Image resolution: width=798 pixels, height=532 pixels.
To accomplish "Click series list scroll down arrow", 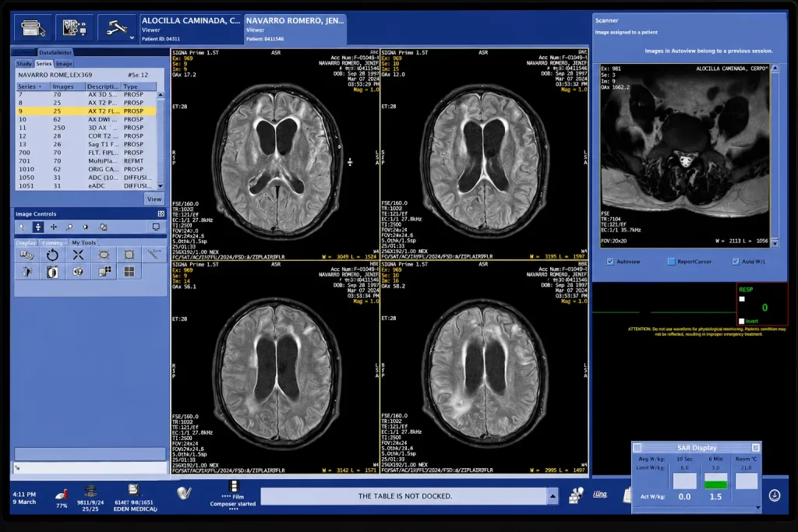I will tap(161, 186).
